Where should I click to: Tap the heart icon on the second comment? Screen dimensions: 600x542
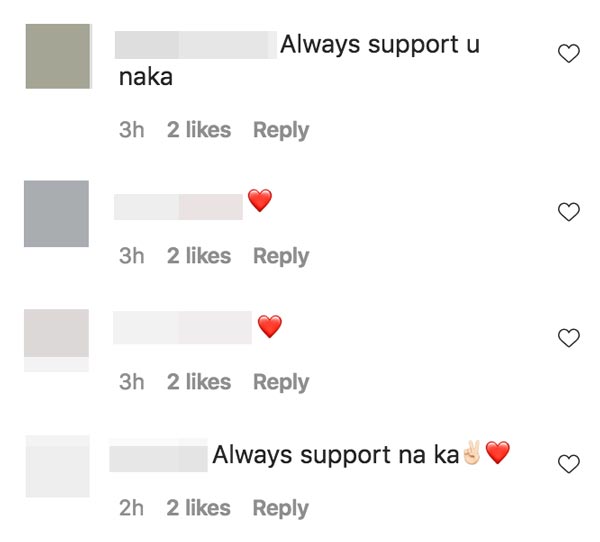pyautogui.click(x=568, y=212)
